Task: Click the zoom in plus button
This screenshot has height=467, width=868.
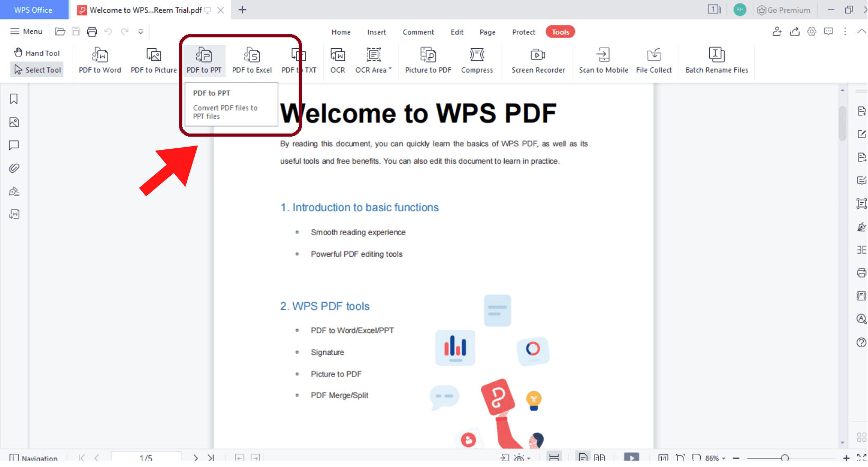Action: tap(846, 458)
